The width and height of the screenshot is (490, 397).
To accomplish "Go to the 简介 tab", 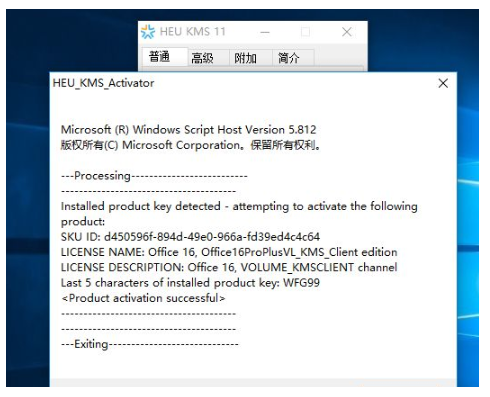I will [289, 58].
